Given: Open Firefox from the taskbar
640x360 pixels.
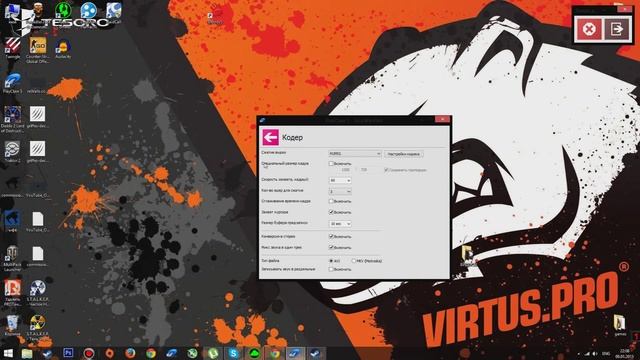Looking at the screenshot, I should (x=130, y=353).
